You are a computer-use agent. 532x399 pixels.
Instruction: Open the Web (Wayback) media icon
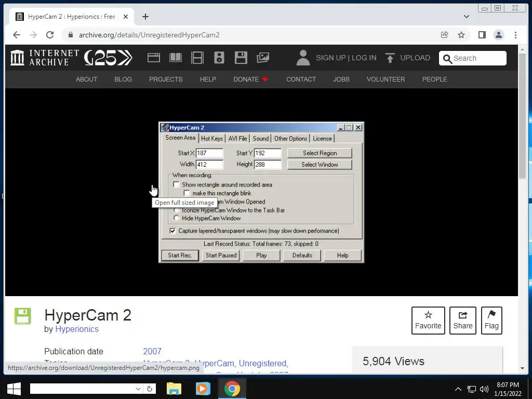pos(154,58)
